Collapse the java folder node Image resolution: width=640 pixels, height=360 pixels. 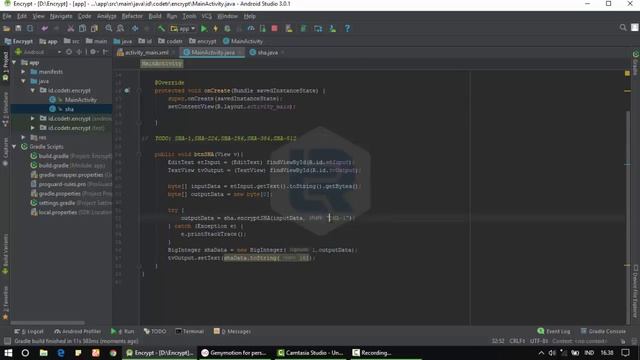[x=23, y=81]
